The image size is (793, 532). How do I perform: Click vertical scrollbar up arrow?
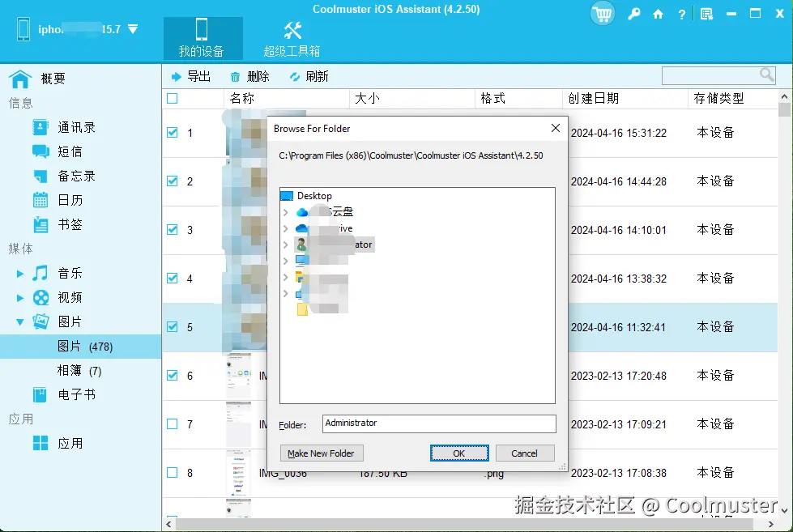[784, 96]
